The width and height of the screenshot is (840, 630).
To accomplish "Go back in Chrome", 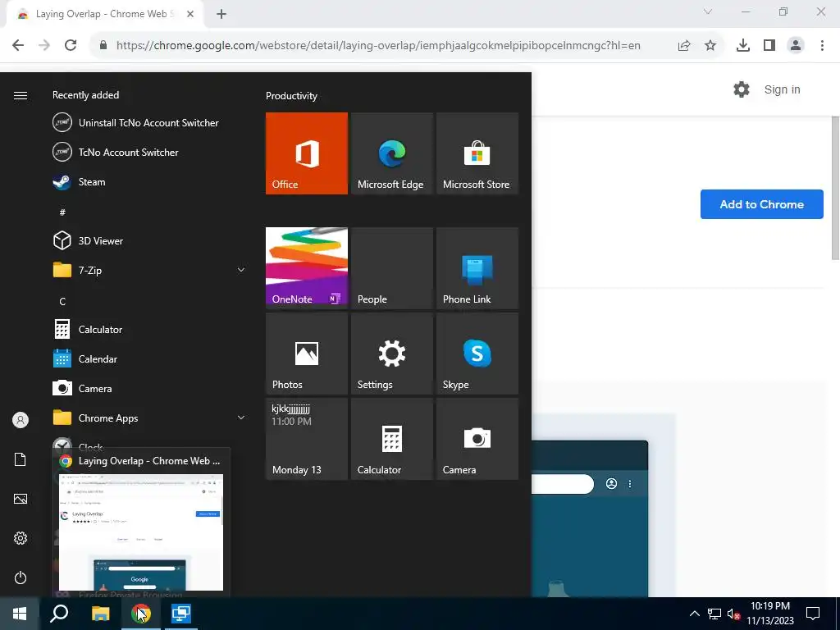I will tap(18, 46).
